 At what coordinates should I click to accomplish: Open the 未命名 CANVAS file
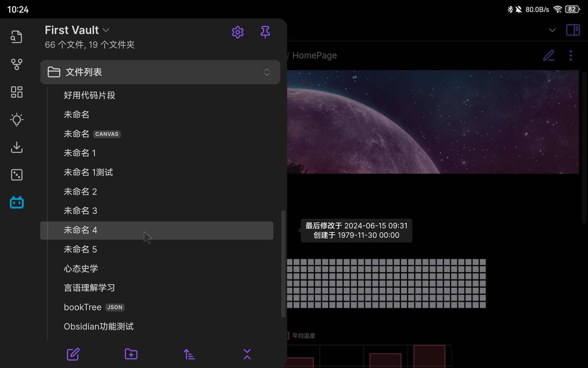(x=156, y=134)
